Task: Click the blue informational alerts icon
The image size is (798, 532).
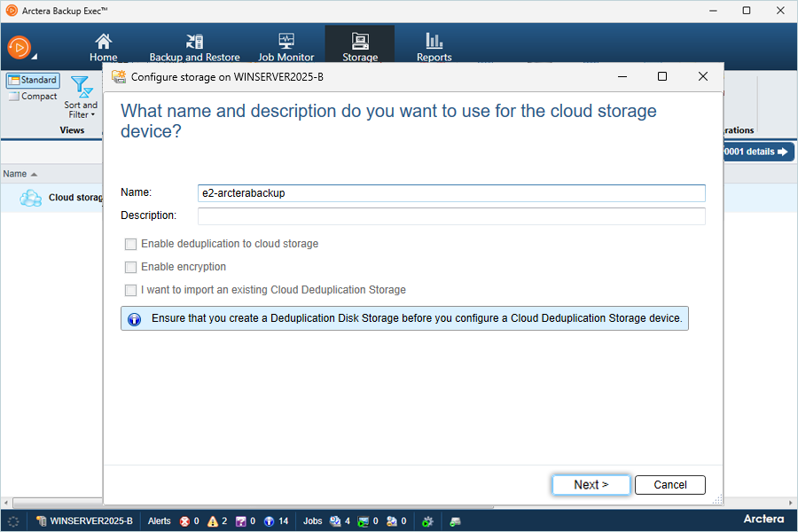Action: point(269,521)
